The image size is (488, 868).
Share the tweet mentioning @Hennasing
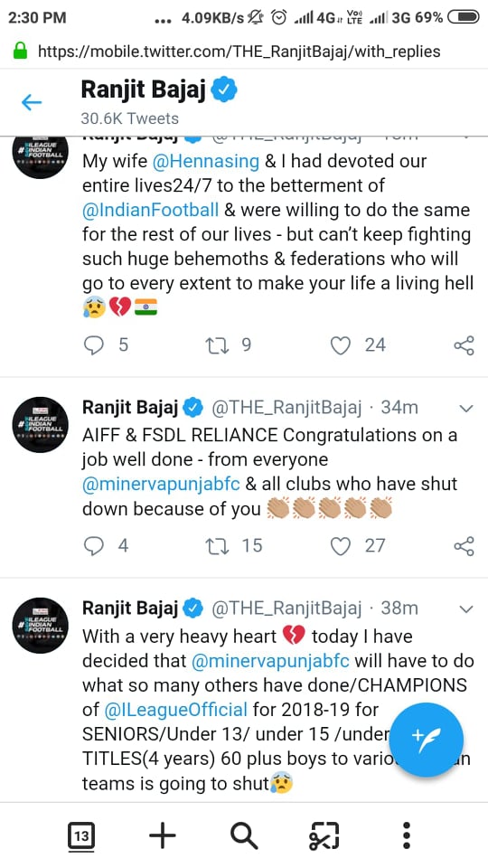[x=464, y=345]
